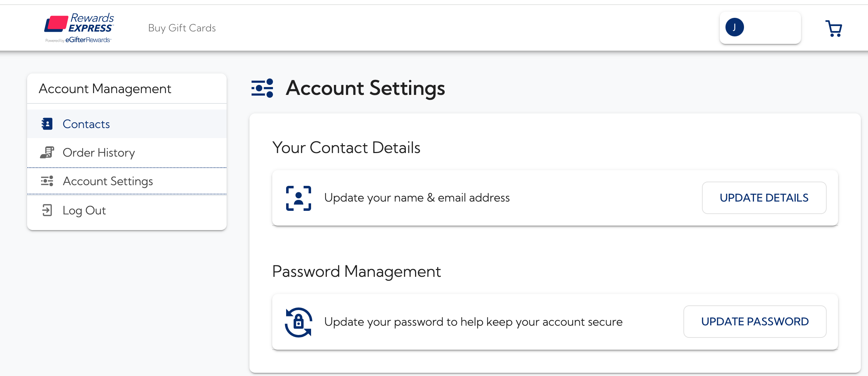Select the Contacts icon in the sidebar

pos(47,124)
